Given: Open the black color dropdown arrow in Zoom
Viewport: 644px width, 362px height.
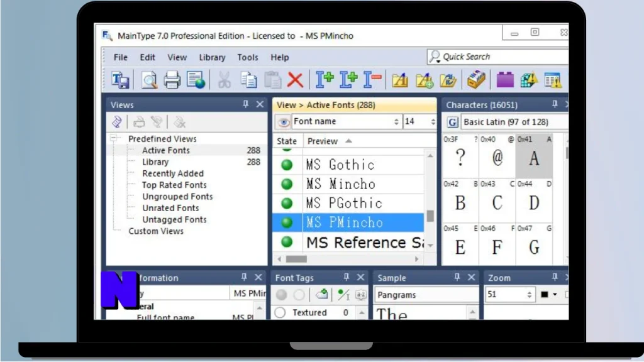Looking at the screenshot, I should (x=555, y=295).
